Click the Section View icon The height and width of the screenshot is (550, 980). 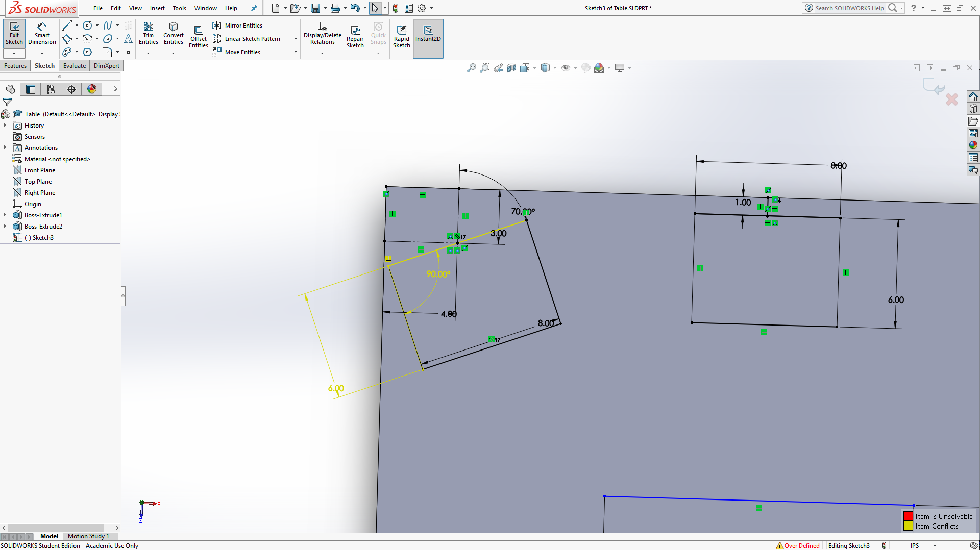(x=511, y=68)
